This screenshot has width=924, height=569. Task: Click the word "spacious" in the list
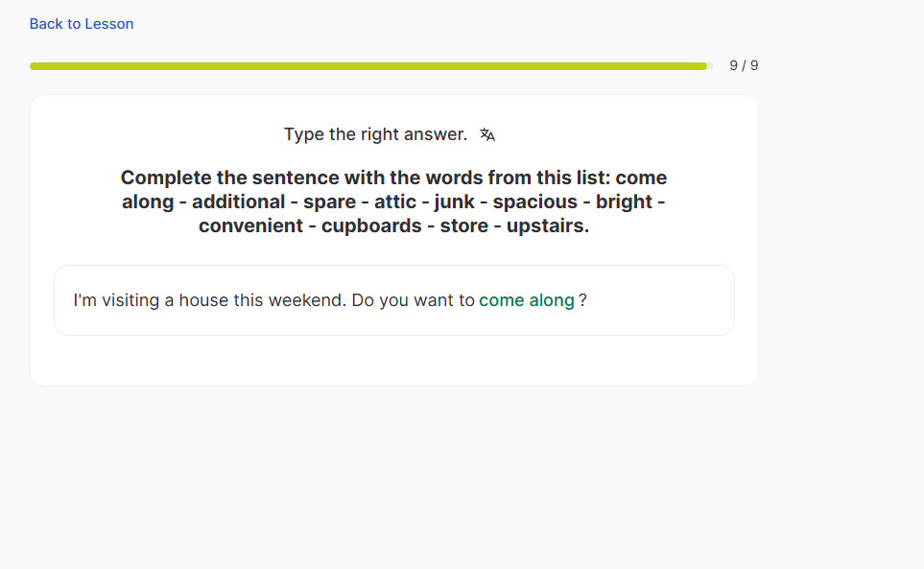[x=535, y=202]
